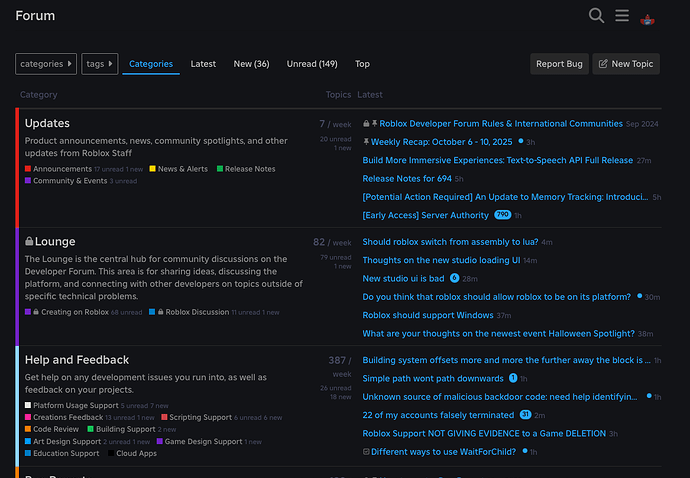
Task: Click '17 unread' next to Announcements
Action: coord(108,169)
